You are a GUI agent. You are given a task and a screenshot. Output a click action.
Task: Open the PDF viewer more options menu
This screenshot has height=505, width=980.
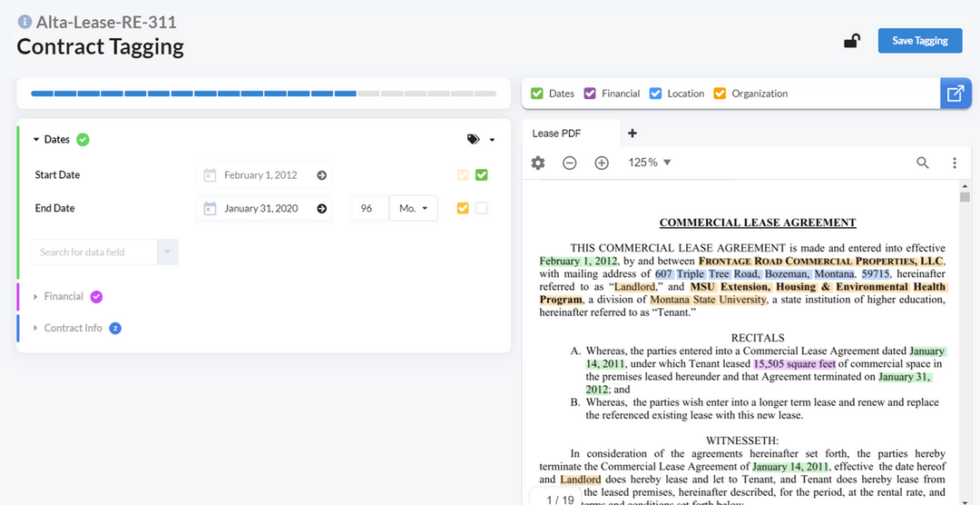point(955,163)
